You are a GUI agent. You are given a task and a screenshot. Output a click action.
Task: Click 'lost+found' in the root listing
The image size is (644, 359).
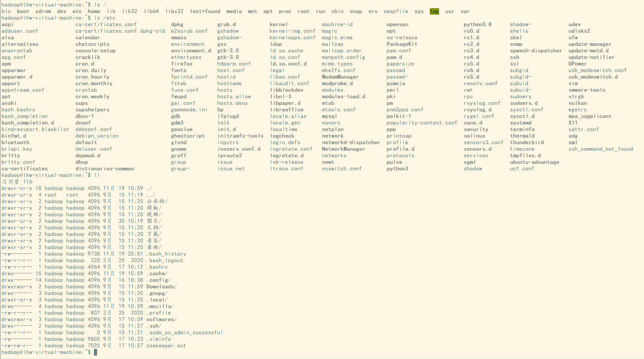click(x=205, y=12)
